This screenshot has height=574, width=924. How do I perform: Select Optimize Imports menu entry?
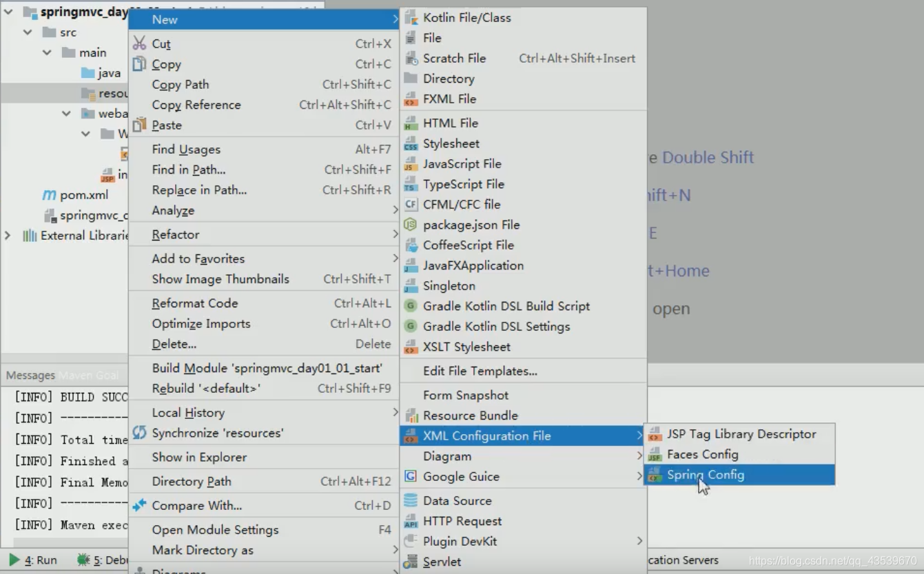(x=264, y=323)
